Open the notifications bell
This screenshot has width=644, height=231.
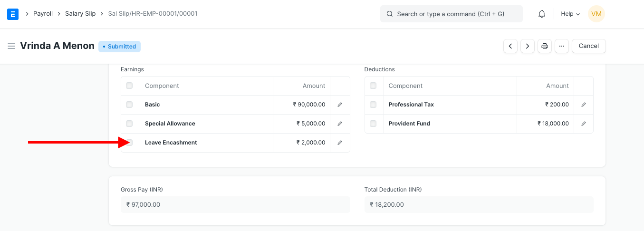541,14
